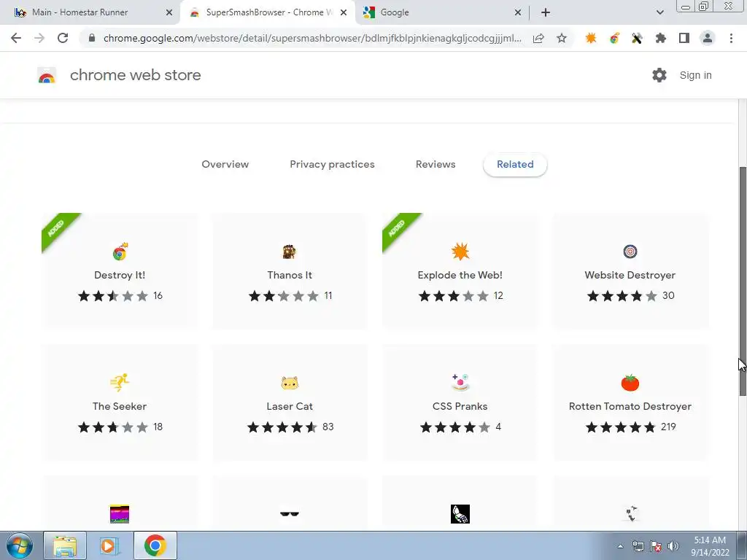Screen dimensions: 747x560
Task: Click Laser Cat's 83 ratings star row
Action: pyautogui.click(x=282, y=427)
